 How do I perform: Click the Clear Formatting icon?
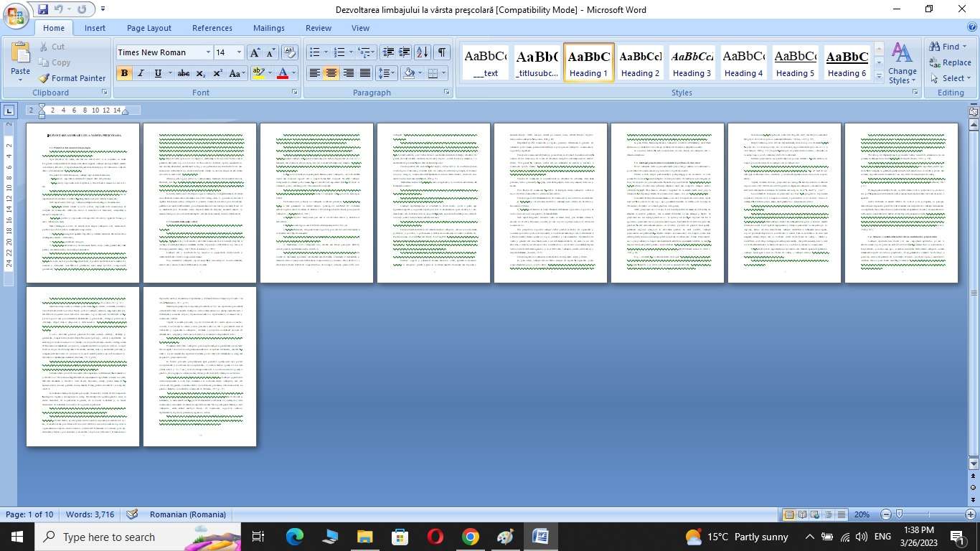(x=290, y=52)
